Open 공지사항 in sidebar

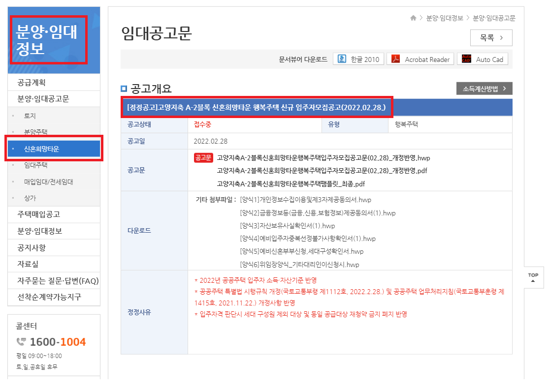54,247
